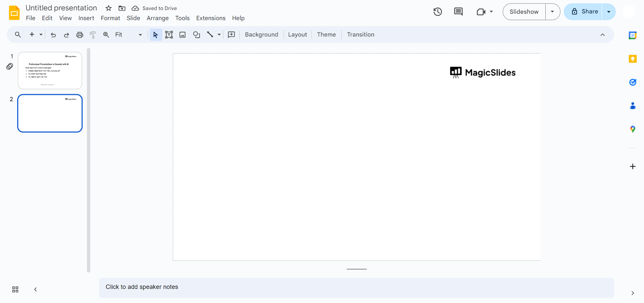This screenshot has width=644, height=303.
Task: Rename the Untitled presentation title
Action: (x=61, y=8)
